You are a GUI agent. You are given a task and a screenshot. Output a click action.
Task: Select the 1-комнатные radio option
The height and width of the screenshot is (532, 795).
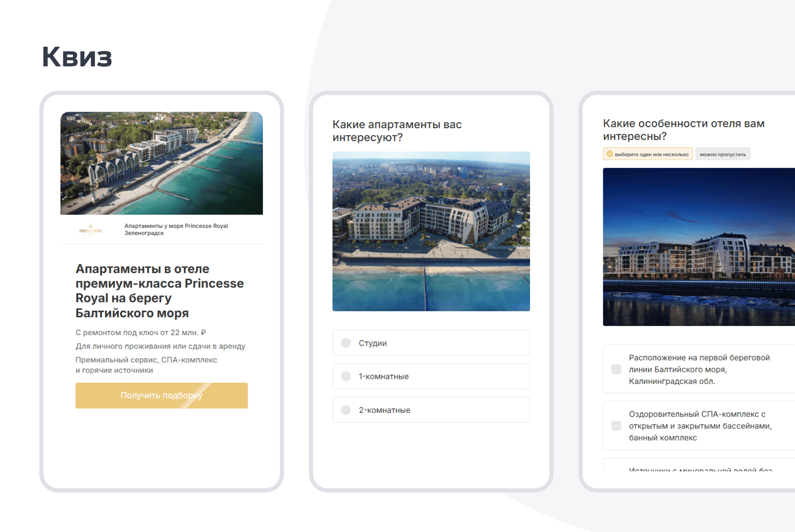[346, 376]
